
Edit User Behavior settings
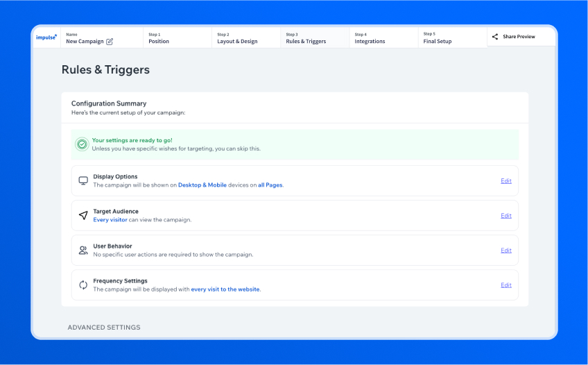coord(506,251)
